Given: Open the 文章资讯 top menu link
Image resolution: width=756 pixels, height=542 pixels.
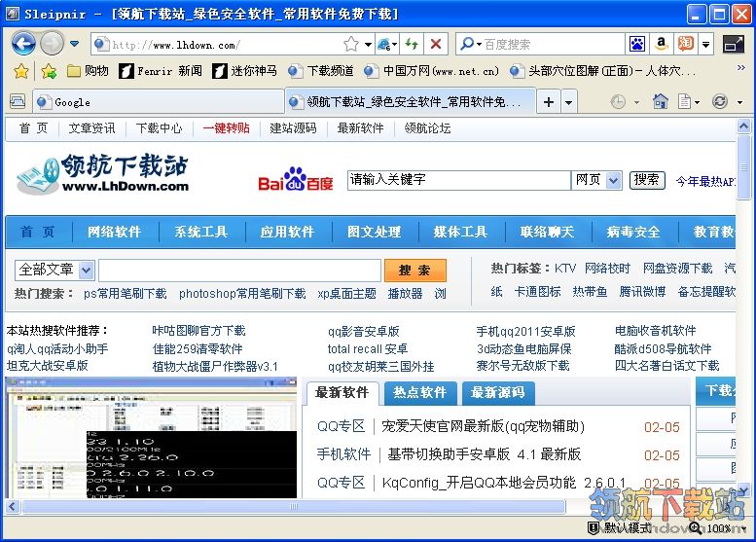Looking at the screenshot, I should click(91, 128).
